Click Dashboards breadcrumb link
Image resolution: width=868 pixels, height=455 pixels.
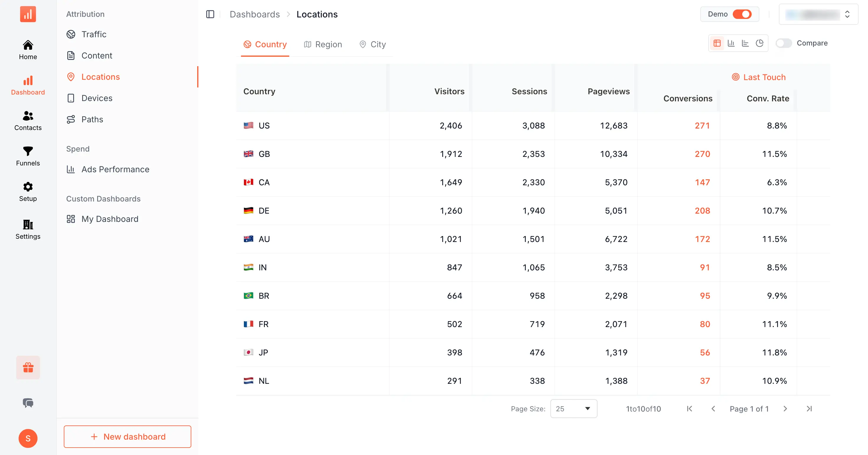(x=255, y=14)
